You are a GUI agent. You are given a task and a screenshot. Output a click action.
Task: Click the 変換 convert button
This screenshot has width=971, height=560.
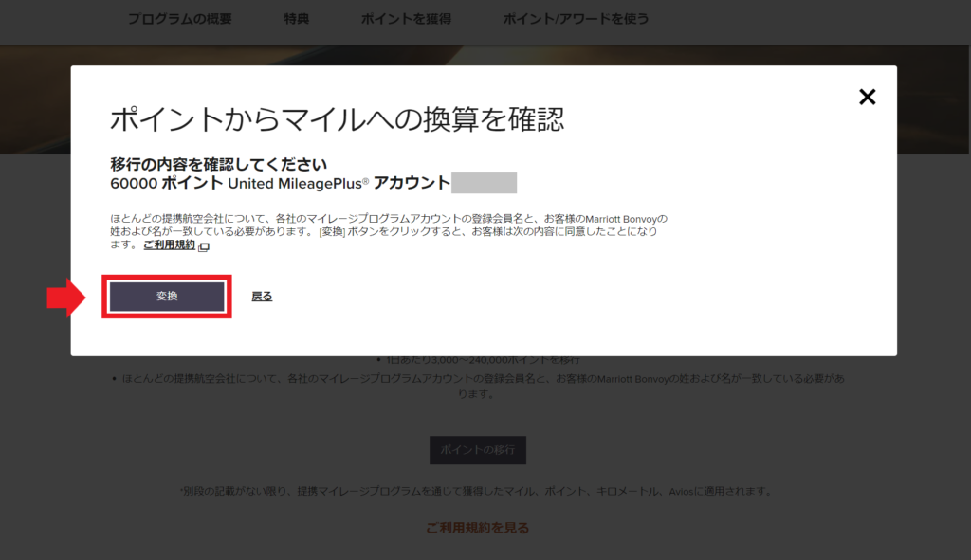[x=167, y=297]
